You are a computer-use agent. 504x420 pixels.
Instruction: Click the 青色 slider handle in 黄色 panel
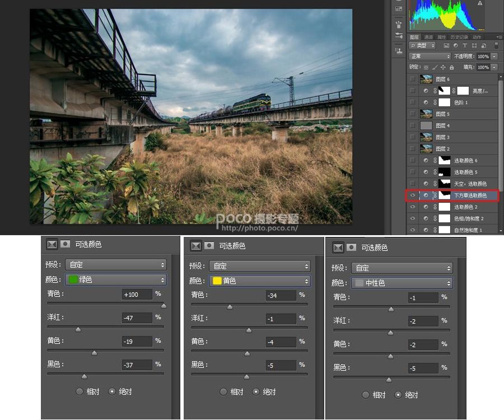pos(230,307)
